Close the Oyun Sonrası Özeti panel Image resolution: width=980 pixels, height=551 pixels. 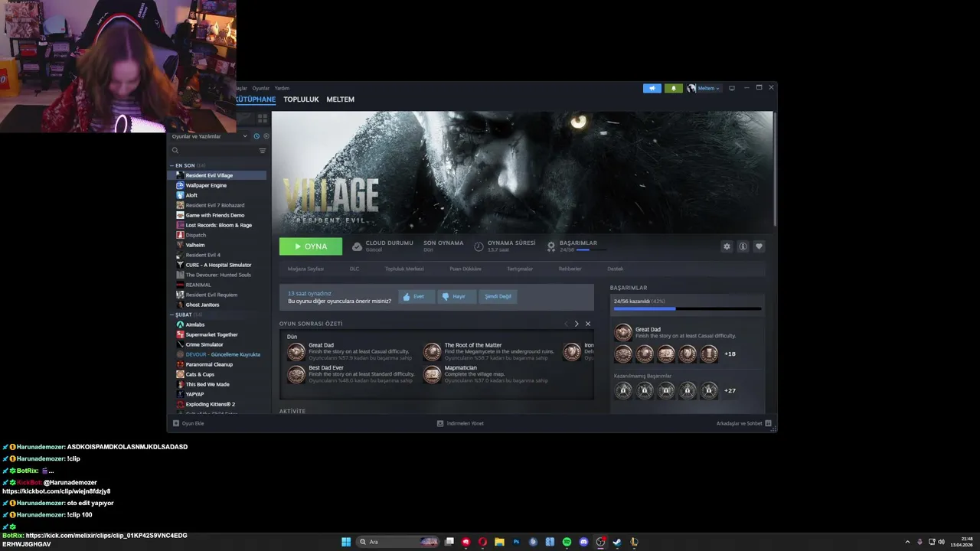[588, 324]
